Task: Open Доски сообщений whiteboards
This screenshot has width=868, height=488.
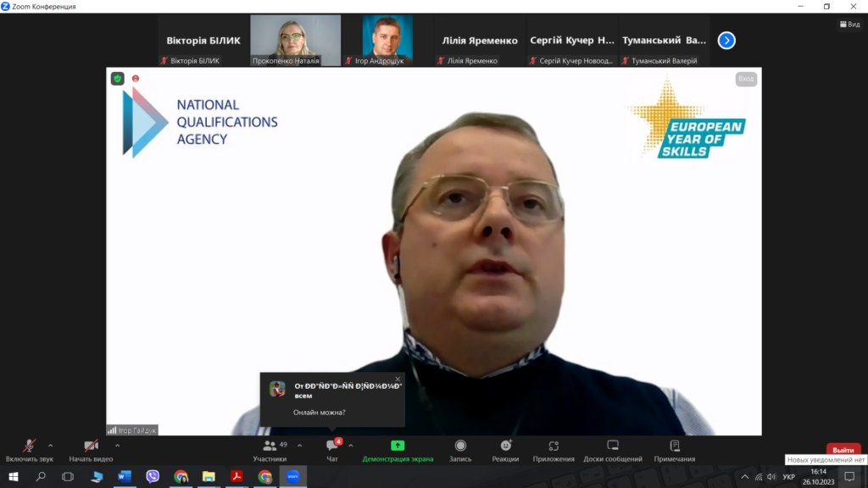Action: (613, 449)
